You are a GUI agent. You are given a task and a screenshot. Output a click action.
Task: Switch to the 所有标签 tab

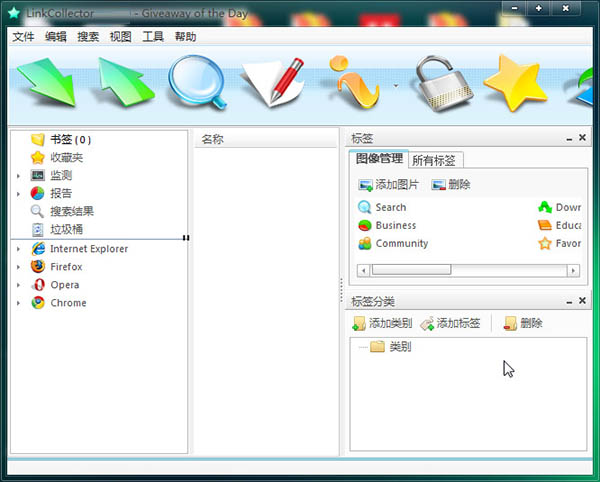[x=433, y=160]
